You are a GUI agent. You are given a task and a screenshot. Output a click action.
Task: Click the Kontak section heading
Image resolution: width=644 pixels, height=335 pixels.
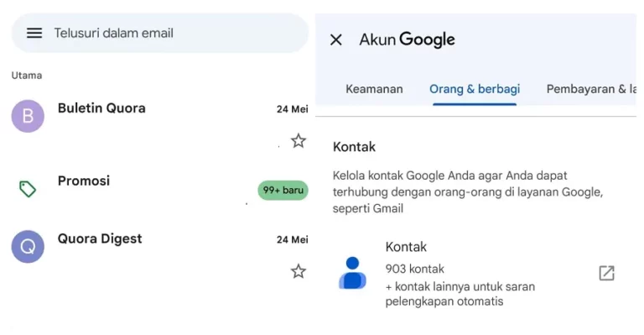(354, 147)
